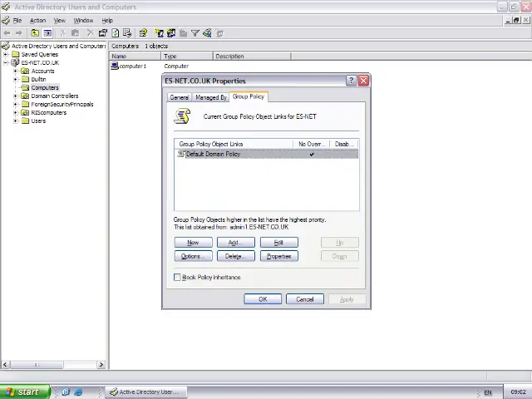532x399 pixels.
Task: Toggle the Show/Hide Console Tree toolbar icon
Action: [47, 33]
